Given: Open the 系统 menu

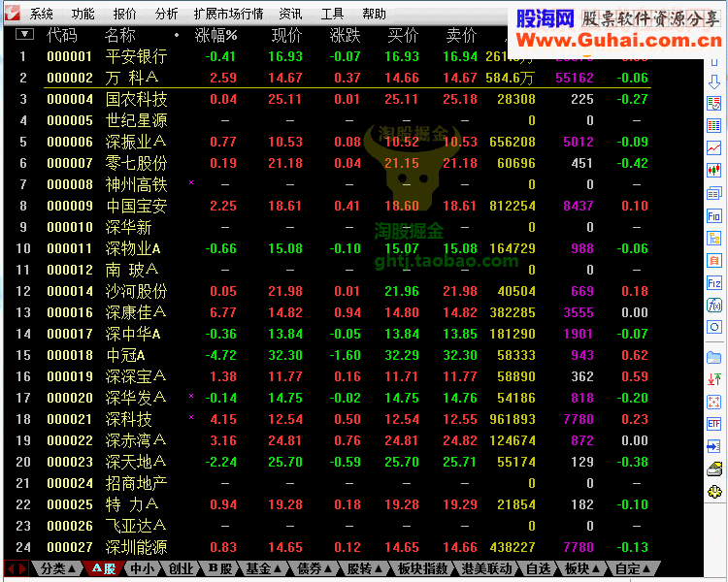Looking at the screenshot, I should click(x=42, y=14).
